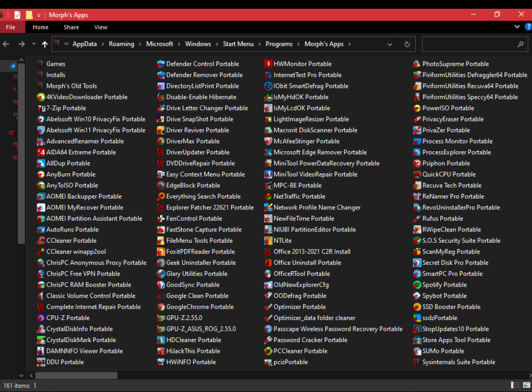Expand the Roaming breadcrumb chevron
Viewport: 532px width, 392px height.
[140, 44]
